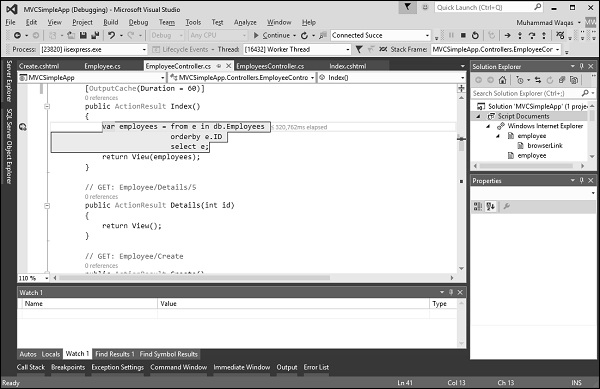
Task: Collapse the Details(int id) method outline
Action: tap(47, 206)
